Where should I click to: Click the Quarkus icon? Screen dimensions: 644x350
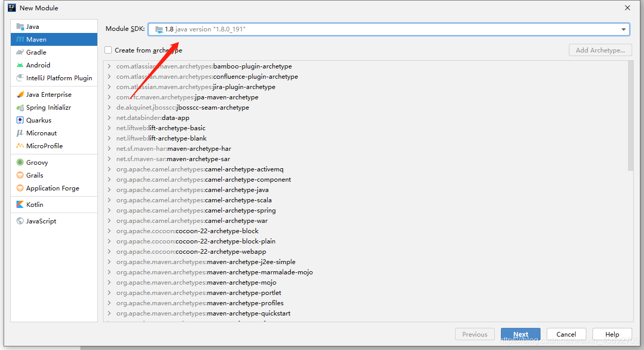20,120
